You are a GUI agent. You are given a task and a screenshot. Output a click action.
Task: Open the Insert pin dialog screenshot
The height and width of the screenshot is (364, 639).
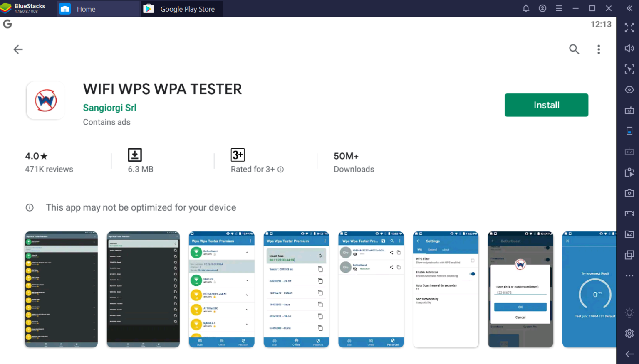tap(520, 289)
